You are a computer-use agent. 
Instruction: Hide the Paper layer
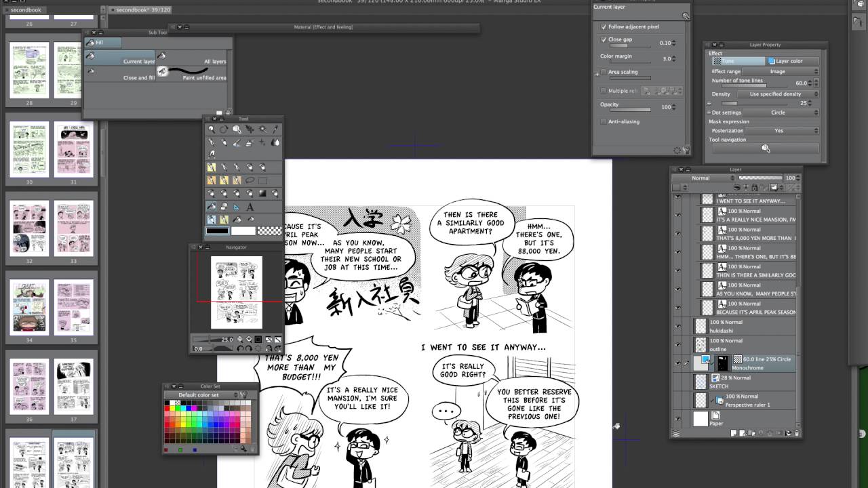[x=677, y=419]
